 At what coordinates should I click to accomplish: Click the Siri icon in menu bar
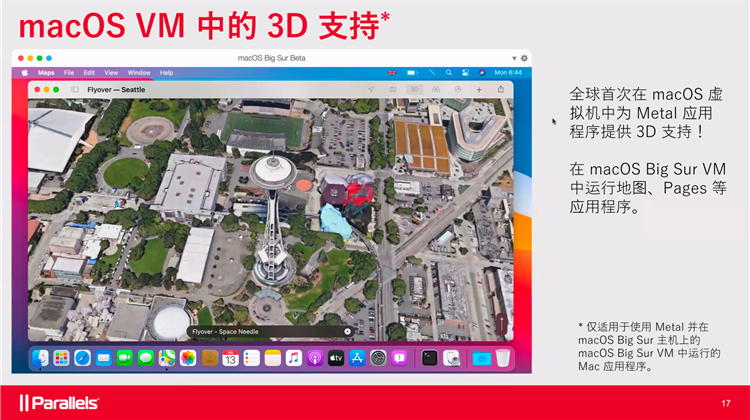click(x=482, y=73)
